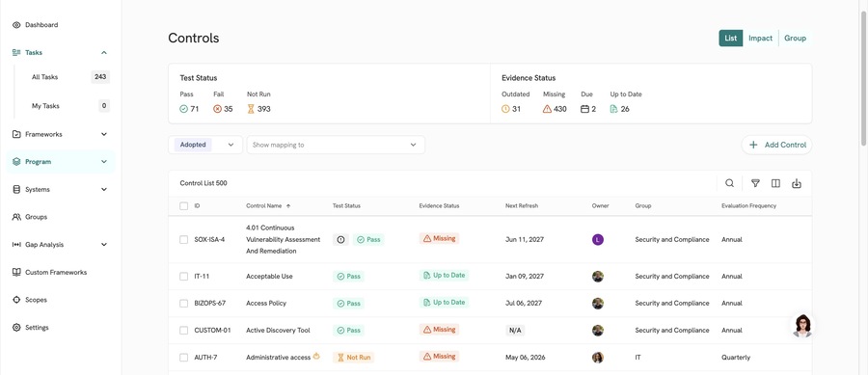868x375 pixels.
Task: Open search in Control List toolbar
Action: 730,183
